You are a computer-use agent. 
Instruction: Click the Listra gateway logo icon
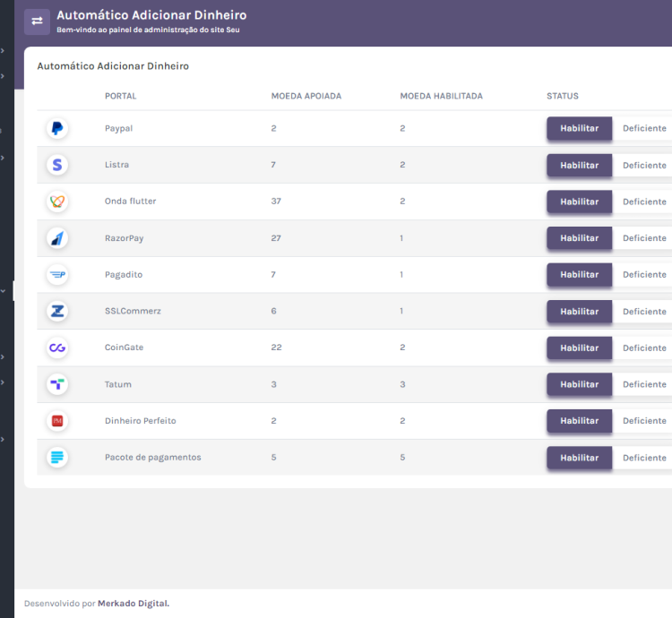(x=57, y=165)
